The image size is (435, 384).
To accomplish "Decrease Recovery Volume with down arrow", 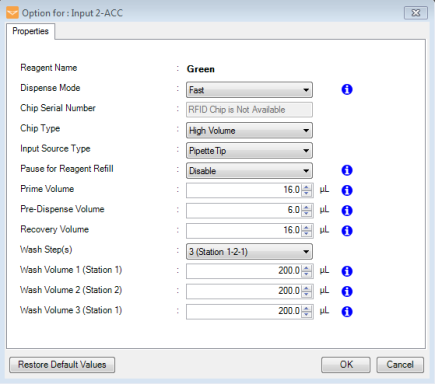I will pyautogui.click(x=307, y=234).
